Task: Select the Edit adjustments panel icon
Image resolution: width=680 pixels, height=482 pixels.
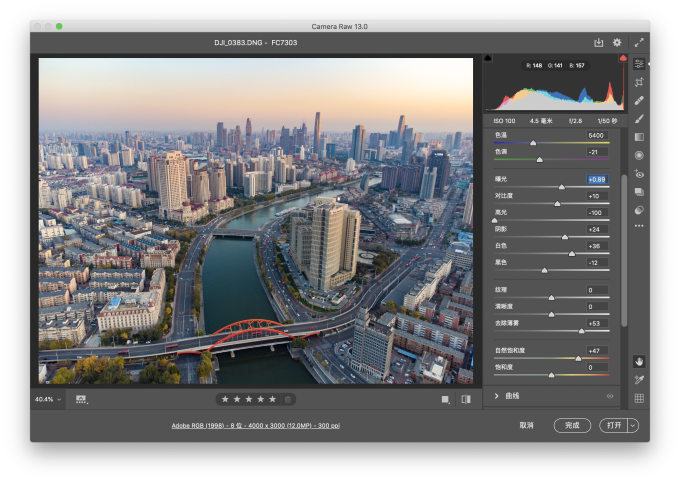Action: (639, 64)
